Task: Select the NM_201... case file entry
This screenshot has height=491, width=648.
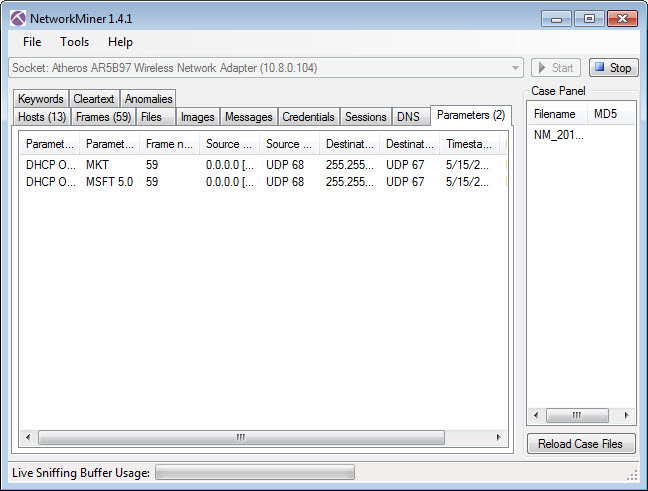Action: [559, 135]
